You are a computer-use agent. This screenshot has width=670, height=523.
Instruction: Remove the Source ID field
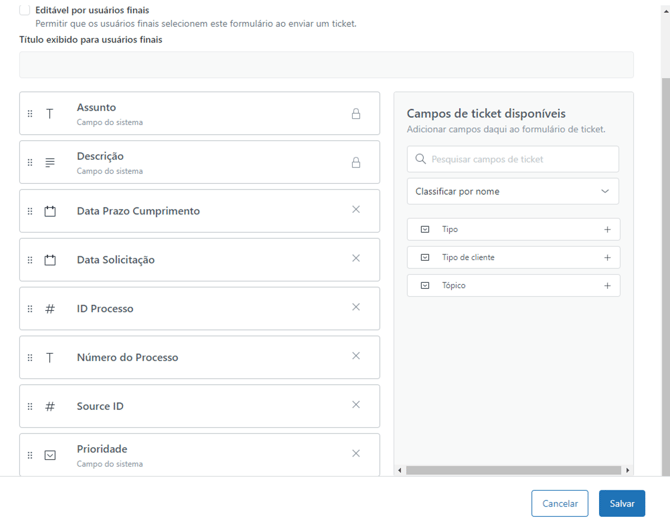coord(356,405)
